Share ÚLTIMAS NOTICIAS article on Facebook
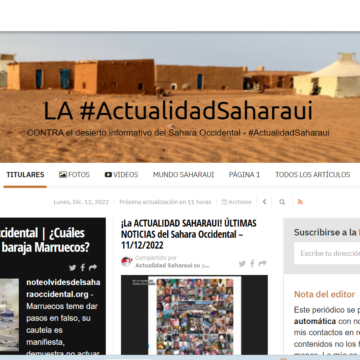 click(252, 264)
